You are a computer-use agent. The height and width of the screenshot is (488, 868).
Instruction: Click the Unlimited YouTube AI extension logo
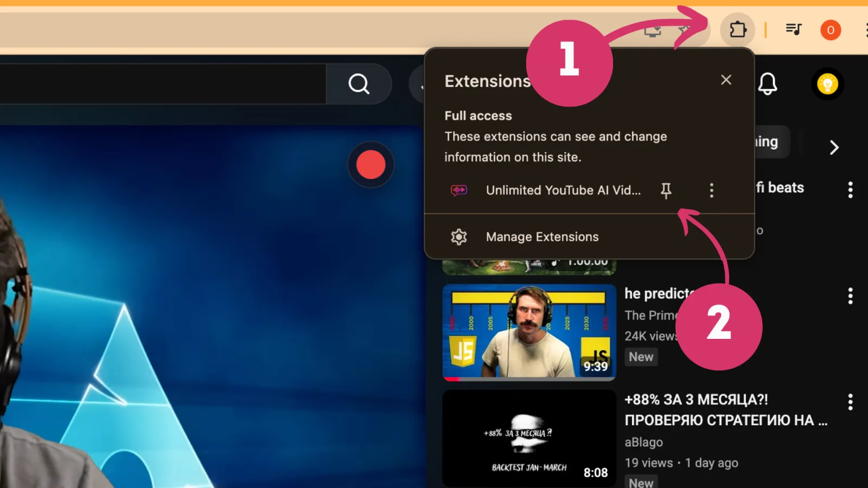(x=459, y=190)
